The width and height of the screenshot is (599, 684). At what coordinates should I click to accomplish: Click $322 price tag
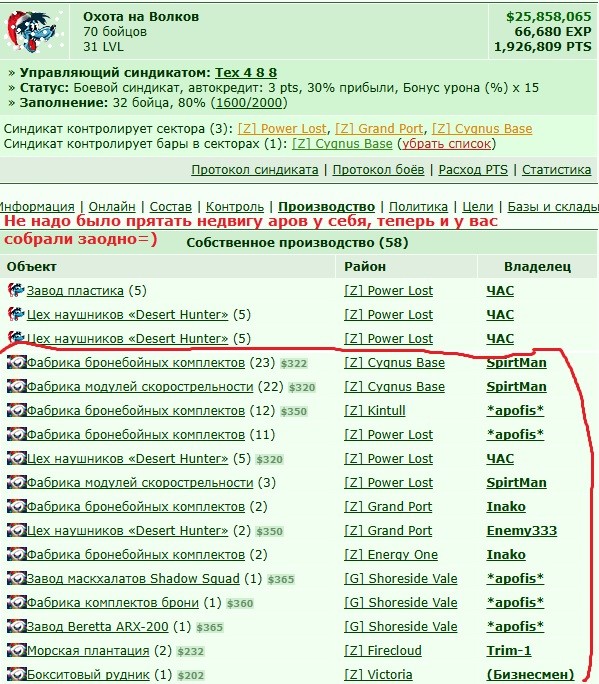click(294, 363)
